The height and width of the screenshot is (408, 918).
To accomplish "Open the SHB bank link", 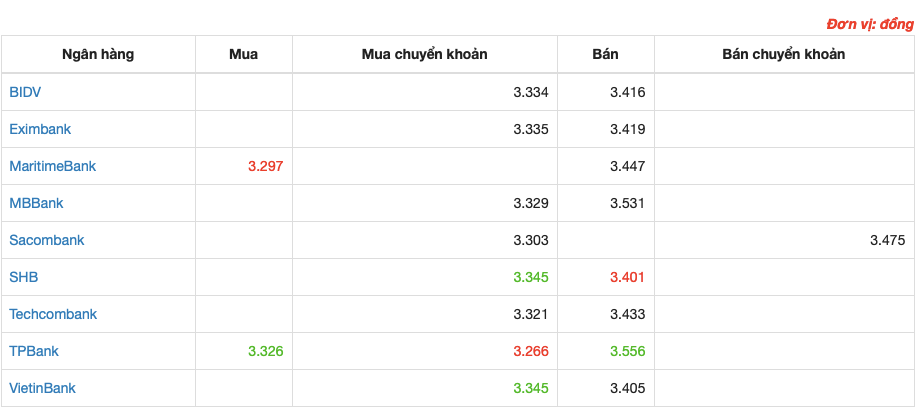I will click(x=24, y=277).
